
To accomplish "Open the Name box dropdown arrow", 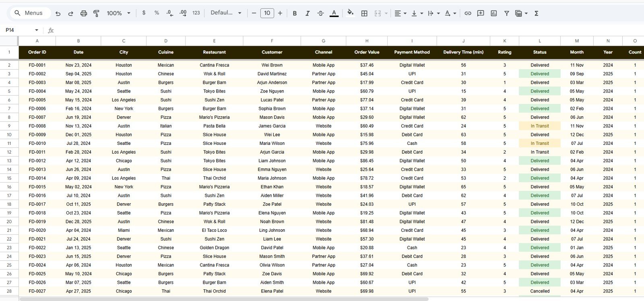I will 37,30.
